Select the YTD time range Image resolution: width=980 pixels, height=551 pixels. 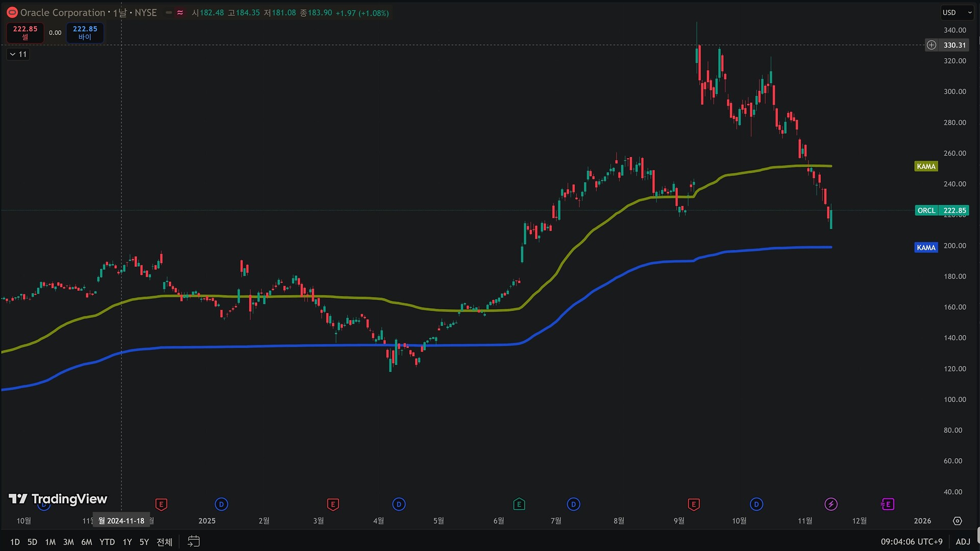tap(107, 542)
